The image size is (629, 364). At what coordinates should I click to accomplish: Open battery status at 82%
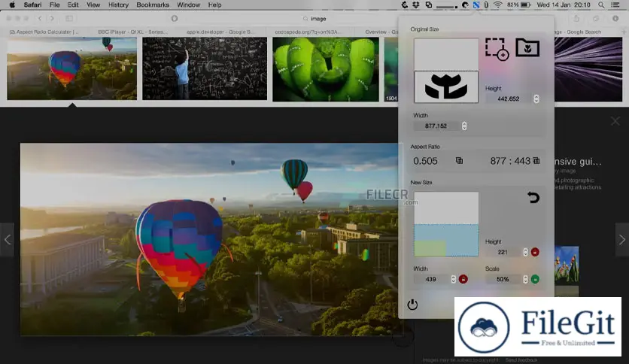pyautogui.click(x=518, y=5)
